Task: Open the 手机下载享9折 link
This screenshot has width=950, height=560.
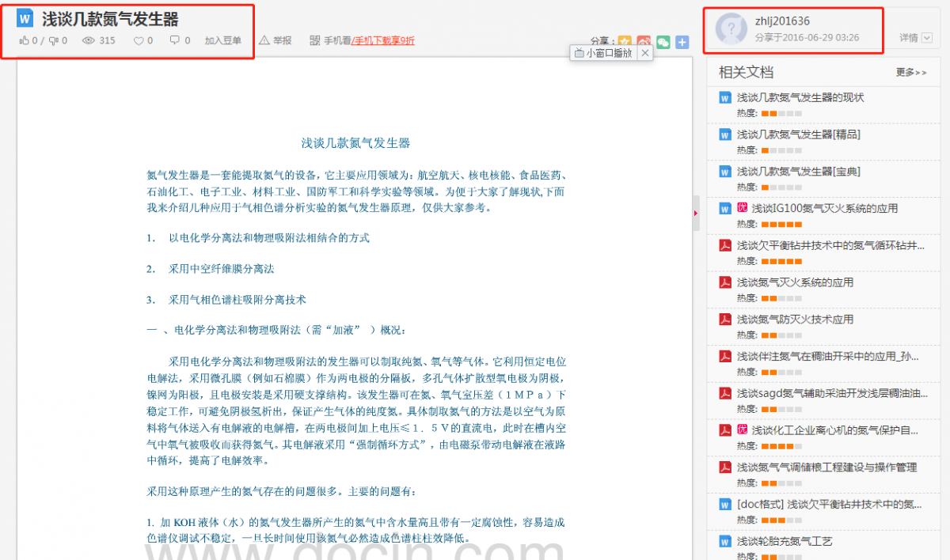Action: 383,40
